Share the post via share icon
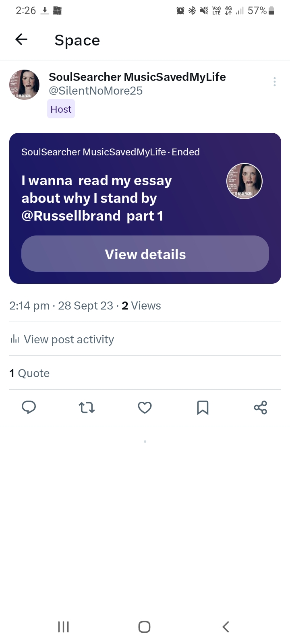The height and width of the screenshot is (644, 290). click(261, 408)
